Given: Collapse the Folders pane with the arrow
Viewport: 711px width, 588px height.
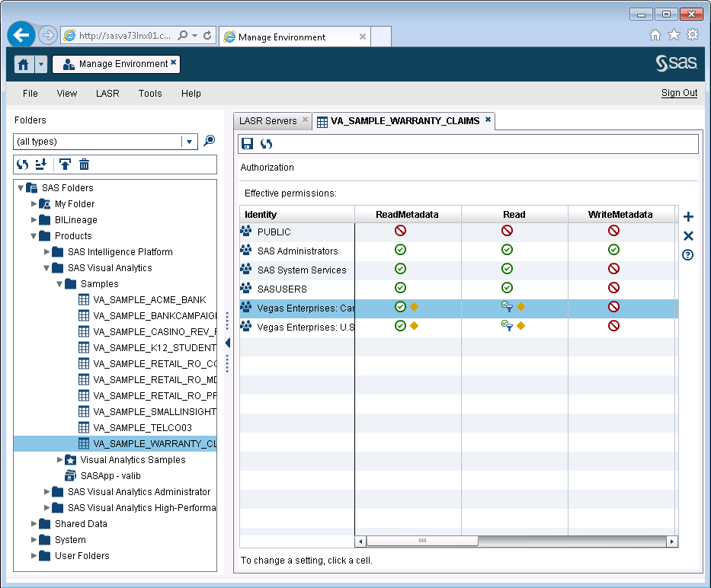Looking at the screenshot, I should point(228,343).
